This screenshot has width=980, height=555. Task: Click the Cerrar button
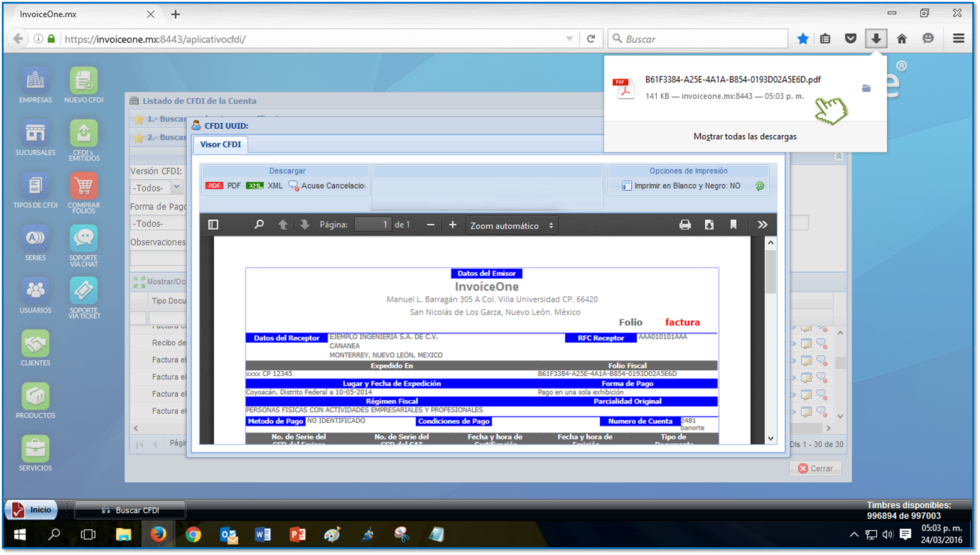[x=815, y=468]
